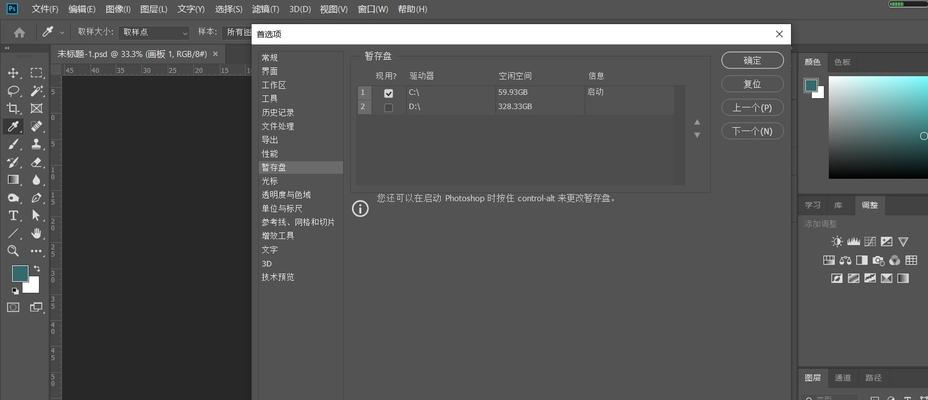The height and width of the screenshot is (400, 928).
Task: Add a Color Balance adjustment
Action: coord(845,260)
